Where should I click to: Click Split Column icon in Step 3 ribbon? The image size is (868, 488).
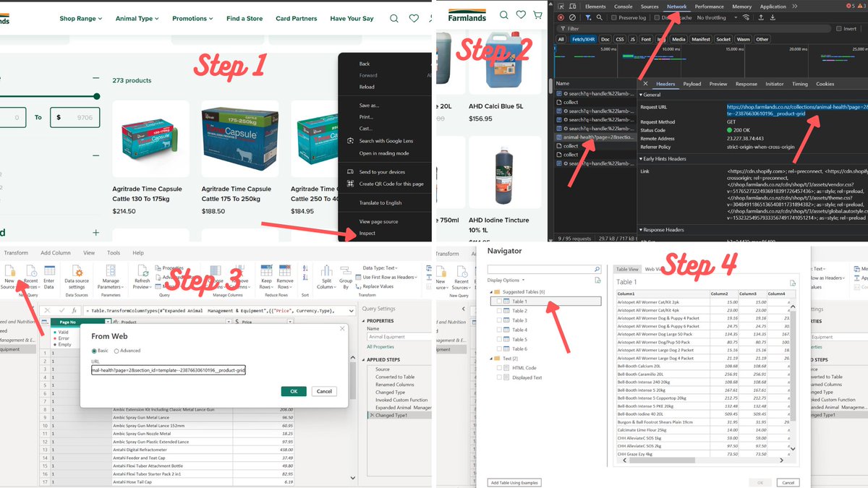326,270
